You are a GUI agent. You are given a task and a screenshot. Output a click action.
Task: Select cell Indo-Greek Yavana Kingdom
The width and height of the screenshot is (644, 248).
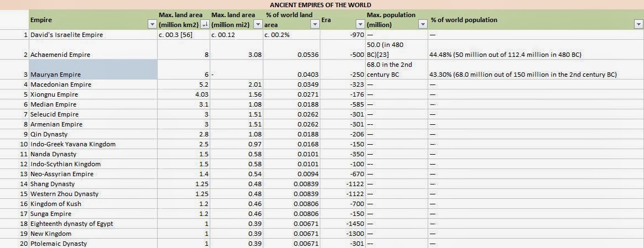[93, 144]
